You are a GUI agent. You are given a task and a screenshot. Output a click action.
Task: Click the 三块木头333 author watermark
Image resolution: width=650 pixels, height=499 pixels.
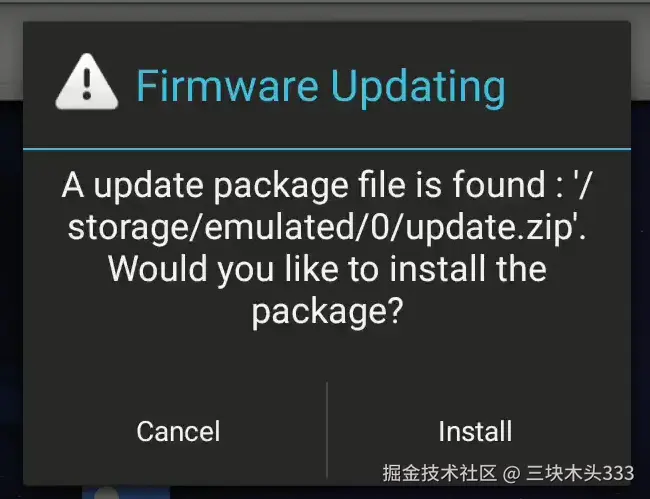click(580, 473)
